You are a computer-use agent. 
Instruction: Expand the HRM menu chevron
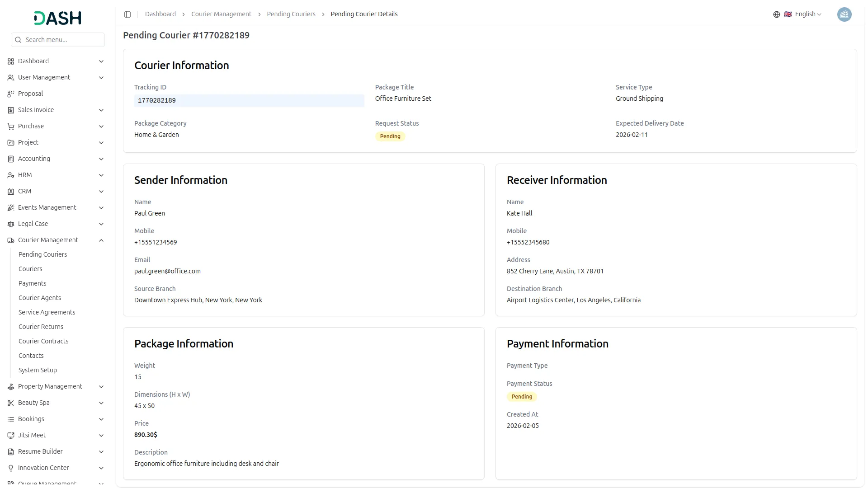(x=101, y=175)
